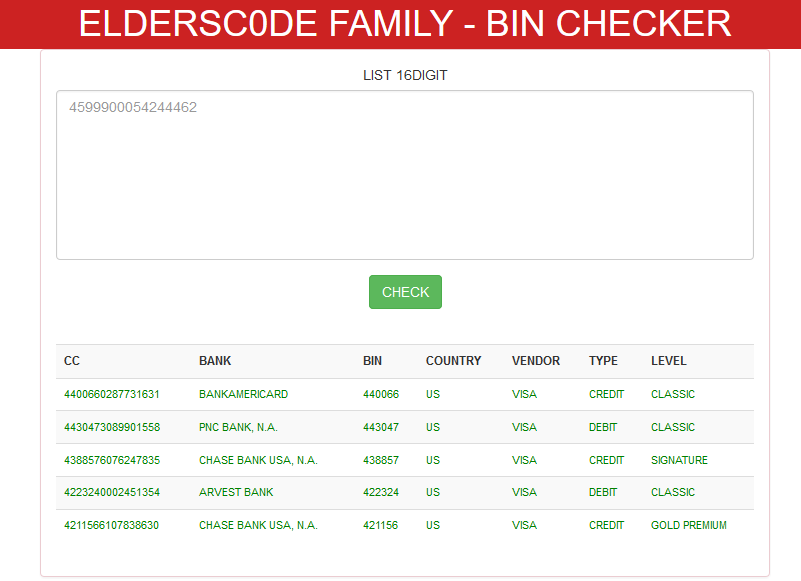Click US country in the PNC BANK row

coord(433,427)
